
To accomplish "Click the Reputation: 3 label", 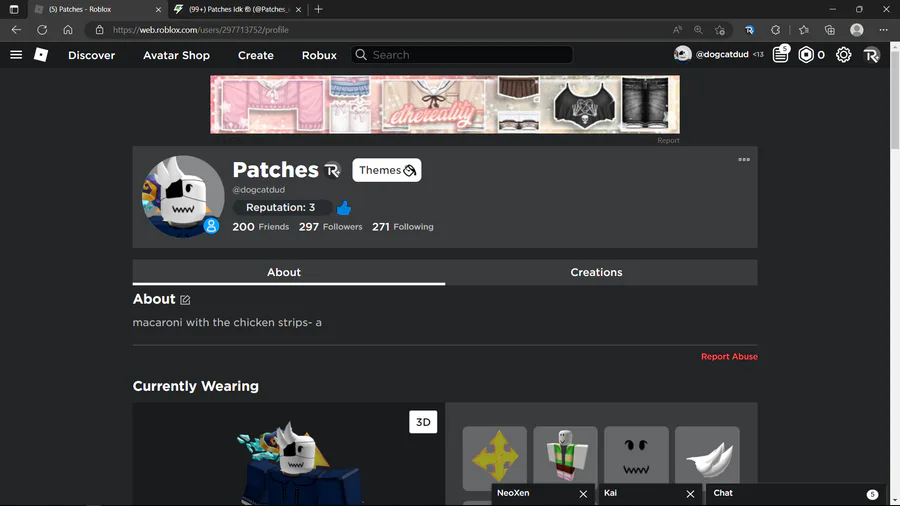I will (x=281, y=208).
